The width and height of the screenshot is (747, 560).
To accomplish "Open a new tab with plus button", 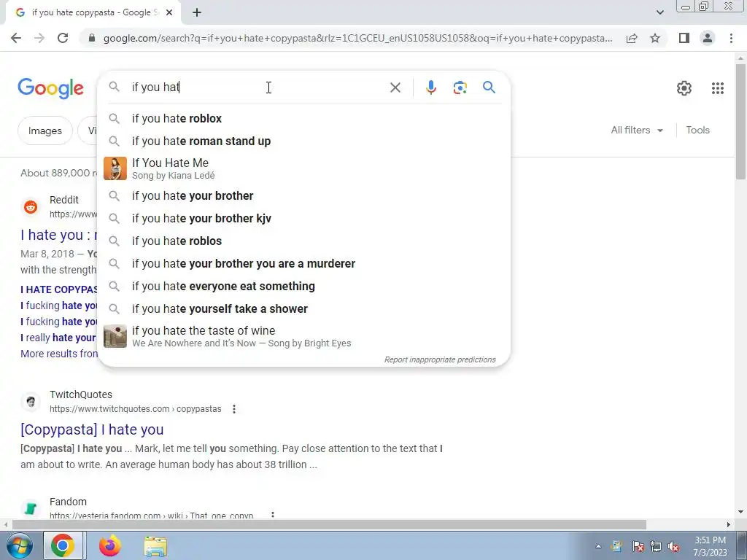I will [197, 12].
